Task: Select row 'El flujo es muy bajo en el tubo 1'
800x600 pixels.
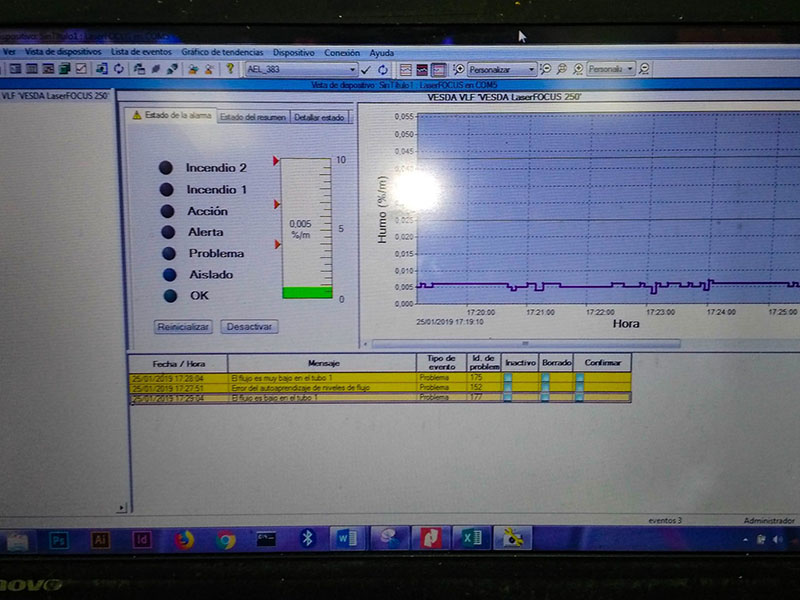Action: pos(380,378)
